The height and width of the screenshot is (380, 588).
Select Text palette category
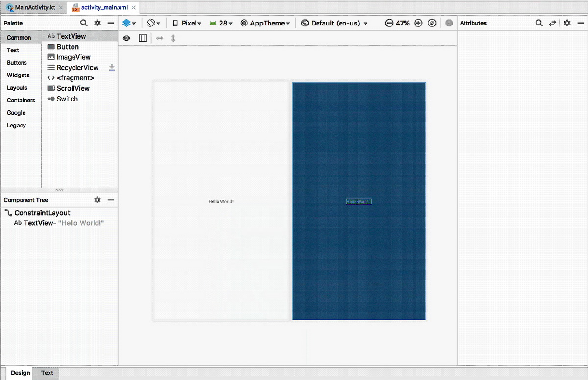(x=21, y=50)
